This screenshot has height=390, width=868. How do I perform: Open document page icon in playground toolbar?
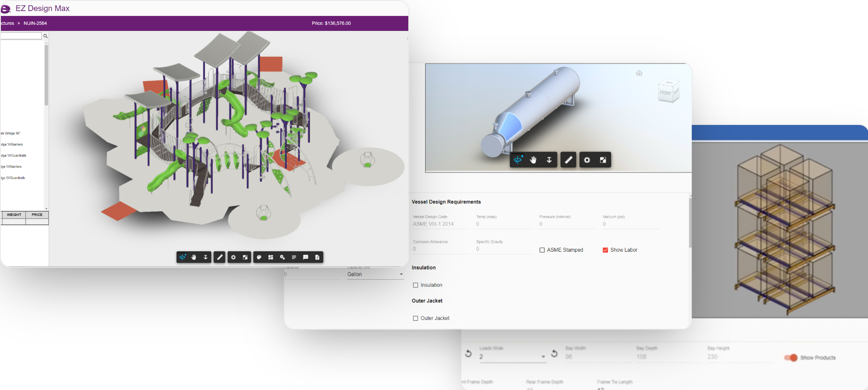[x=317, y=257]
